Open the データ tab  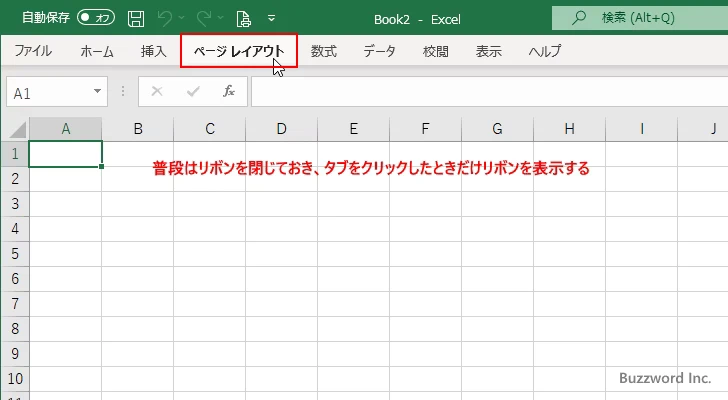point(379,51)
